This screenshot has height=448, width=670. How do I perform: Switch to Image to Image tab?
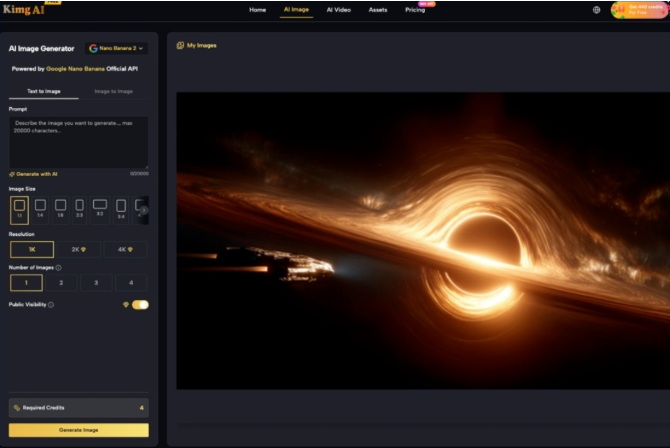pyautogui.click(x=113, y=91)
